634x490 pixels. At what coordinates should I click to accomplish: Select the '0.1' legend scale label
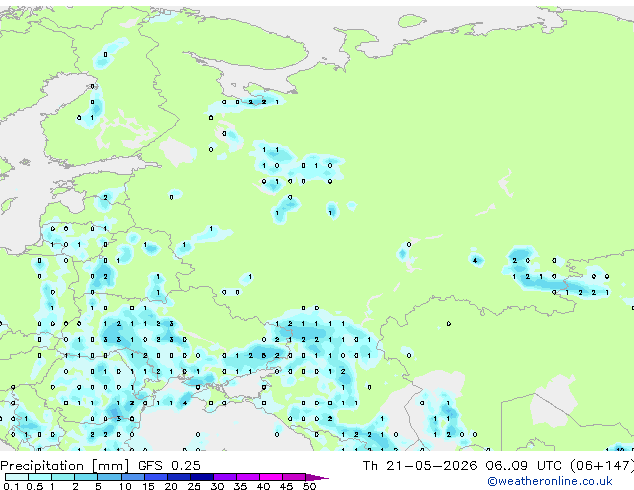point(11,486)
